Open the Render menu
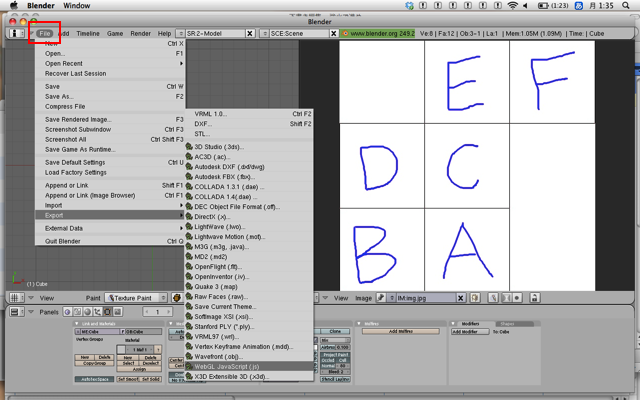 click(140, 33)
